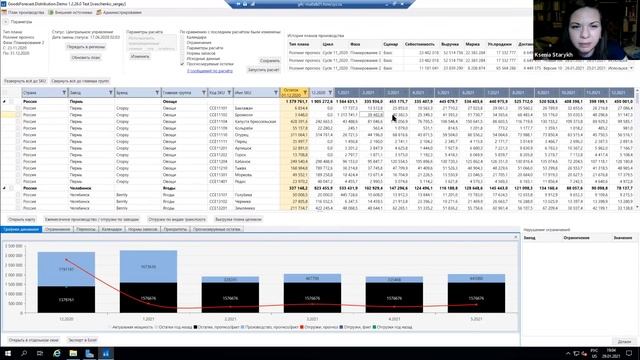
Task: Collapse the Россия Пермь Овощи group row
Action: click(x=4, y=101)
